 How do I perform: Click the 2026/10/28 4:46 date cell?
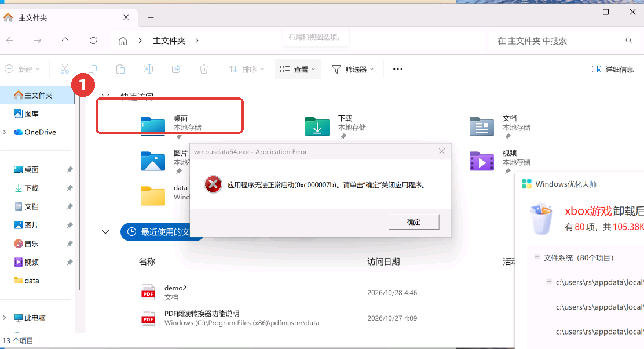click(x=392, y=293)
